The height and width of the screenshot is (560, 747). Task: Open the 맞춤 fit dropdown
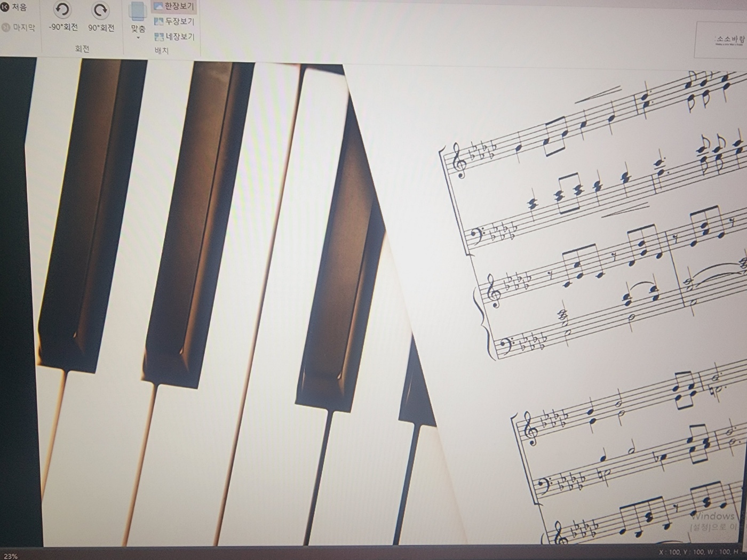click(138, 21)
